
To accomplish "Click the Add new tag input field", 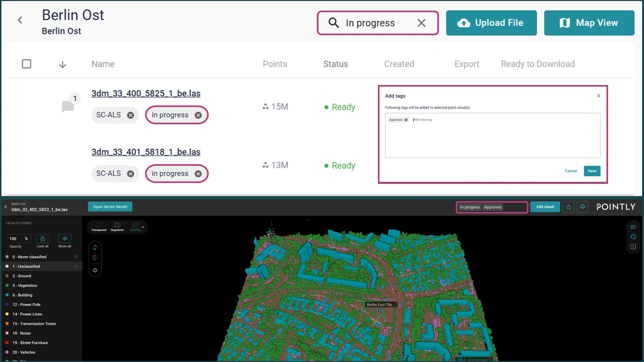I will coord(505,120).
